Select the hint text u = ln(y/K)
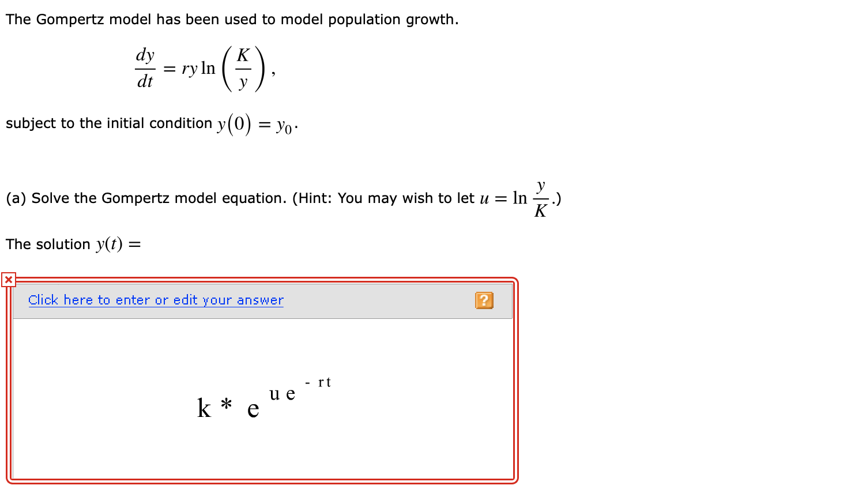Viewport: 851px width, 504px height. click(519, 198)
